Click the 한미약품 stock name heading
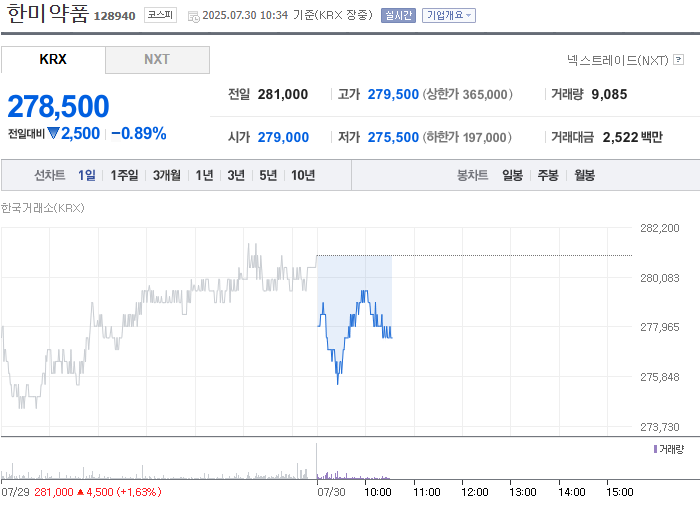 (x=48, y=13)
